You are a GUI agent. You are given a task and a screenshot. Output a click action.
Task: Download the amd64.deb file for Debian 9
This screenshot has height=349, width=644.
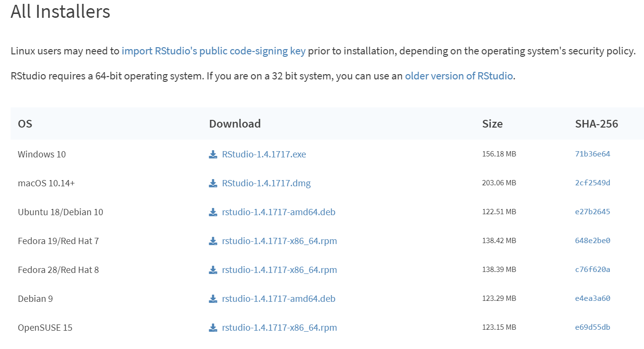click(x=278, y=299)
